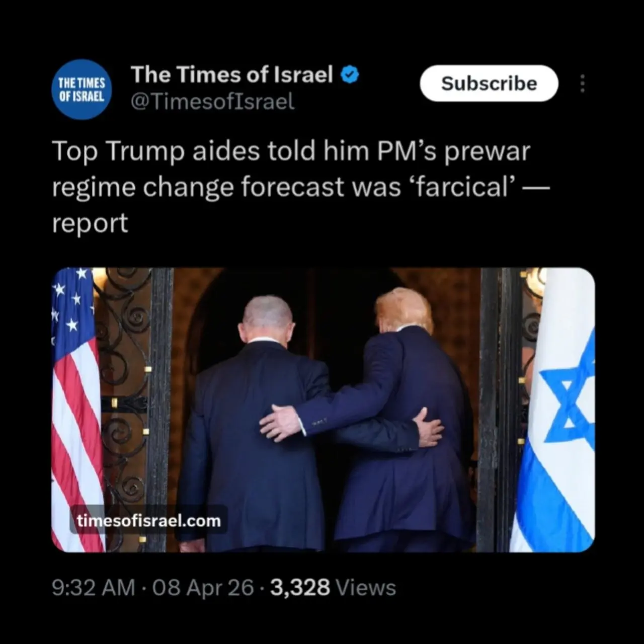Open the three-dot more options menu

tap(582, 84)
